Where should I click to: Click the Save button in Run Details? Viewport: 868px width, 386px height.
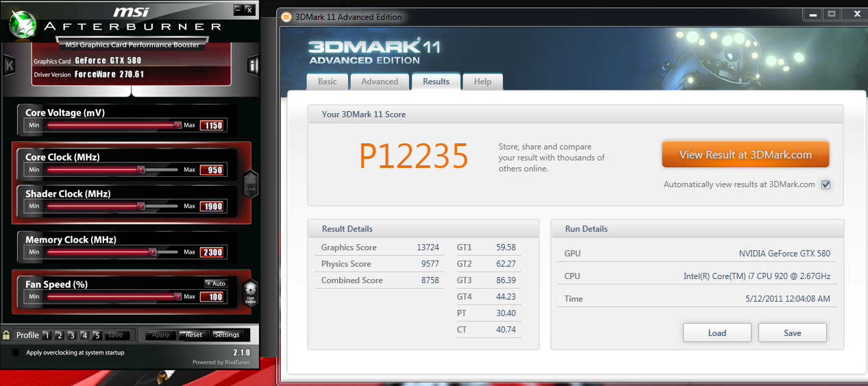(793, 333)
